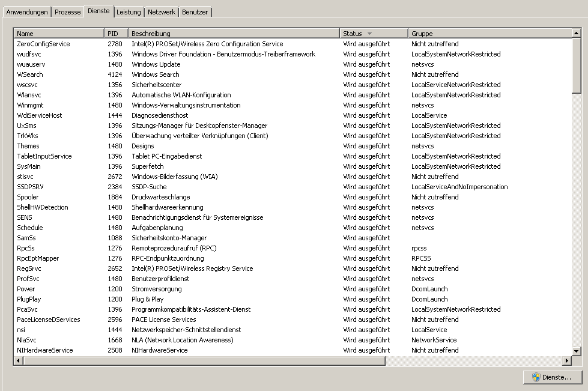
Task: Sort by the PID column header
Action: pyautogui.click(x=117, y=34)
